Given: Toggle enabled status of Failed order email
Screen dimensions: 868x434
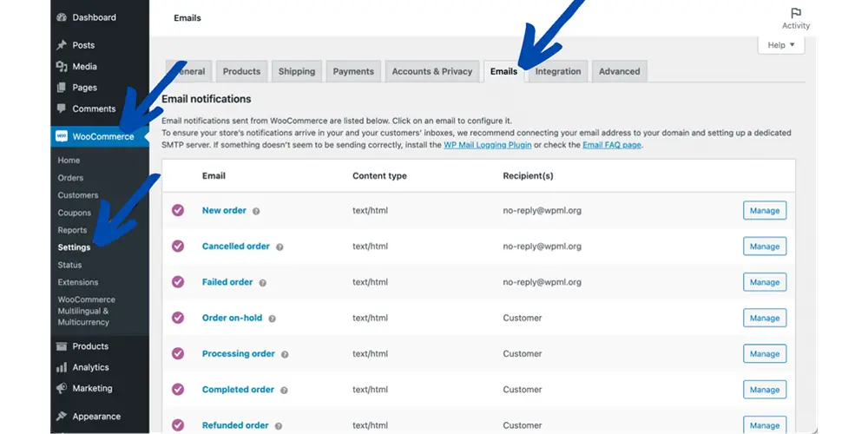Looking at the screenshot, I should pyautogui.click(x=178, y=282).
